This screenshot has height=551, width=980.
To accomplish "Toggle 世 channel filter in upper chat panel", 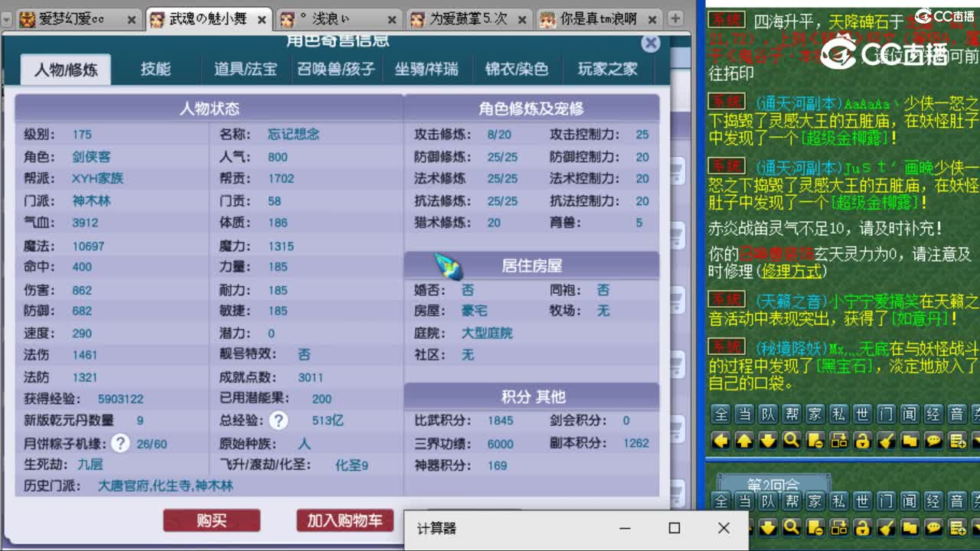I will pyautogui.click(x=863, y=415).
